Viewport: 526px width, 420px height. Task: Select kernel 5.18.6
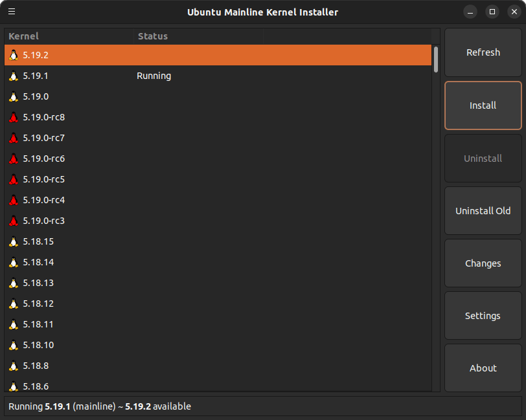pos(36,386)
